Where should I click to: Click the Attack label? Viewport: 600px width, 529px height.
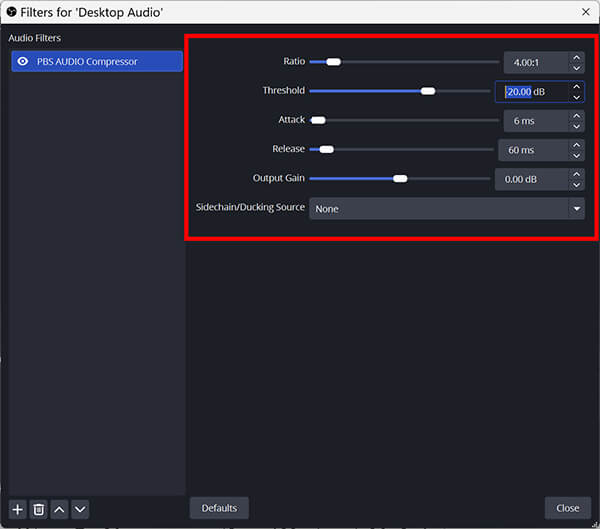(x=292, y=120)
